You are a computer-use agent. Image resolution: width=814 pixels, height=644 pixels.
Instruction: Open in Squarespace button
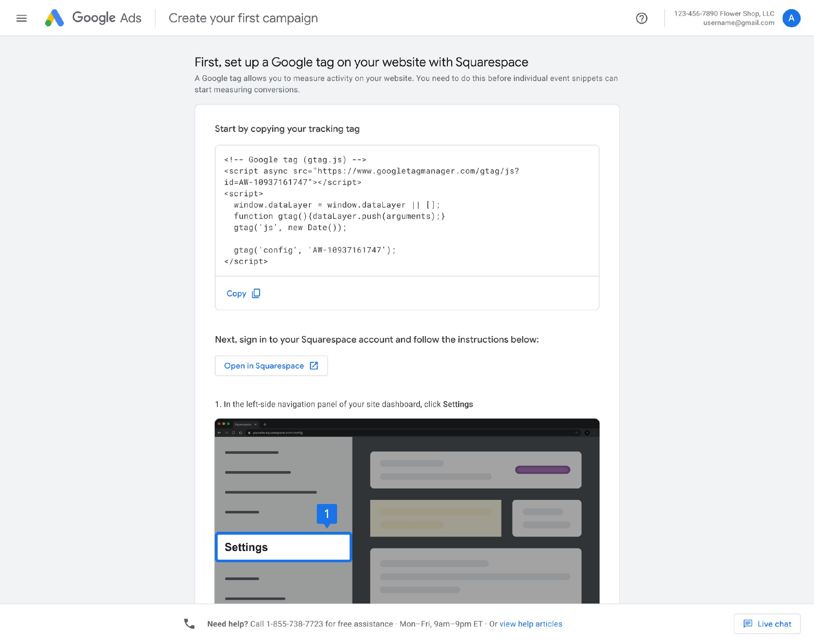pos(271,366)
